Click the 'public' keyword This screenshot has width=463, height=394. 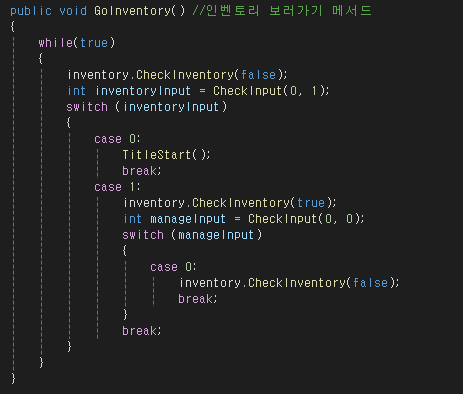pyautogui.click(x=31, y=11)
